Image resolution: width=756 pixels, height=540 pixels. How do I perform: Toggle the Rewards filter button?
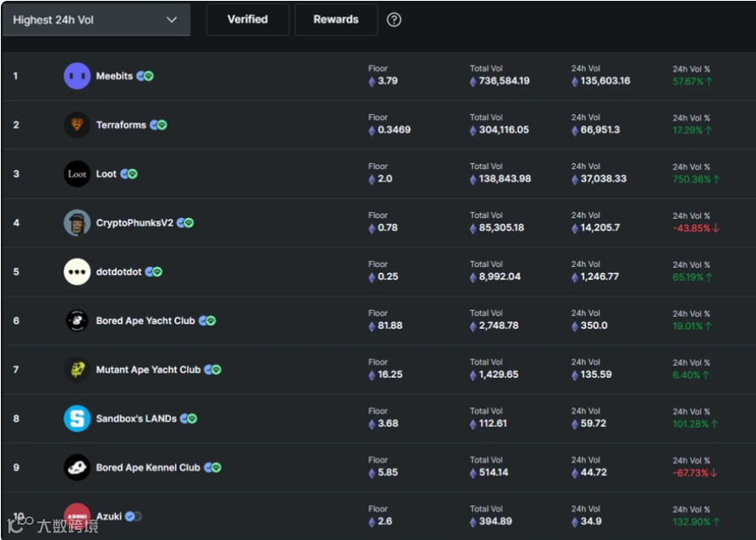tap(336, 19)
